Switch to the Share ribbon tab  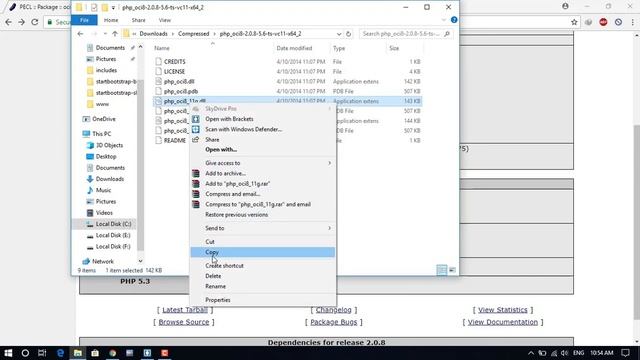[x=138, y=20]
